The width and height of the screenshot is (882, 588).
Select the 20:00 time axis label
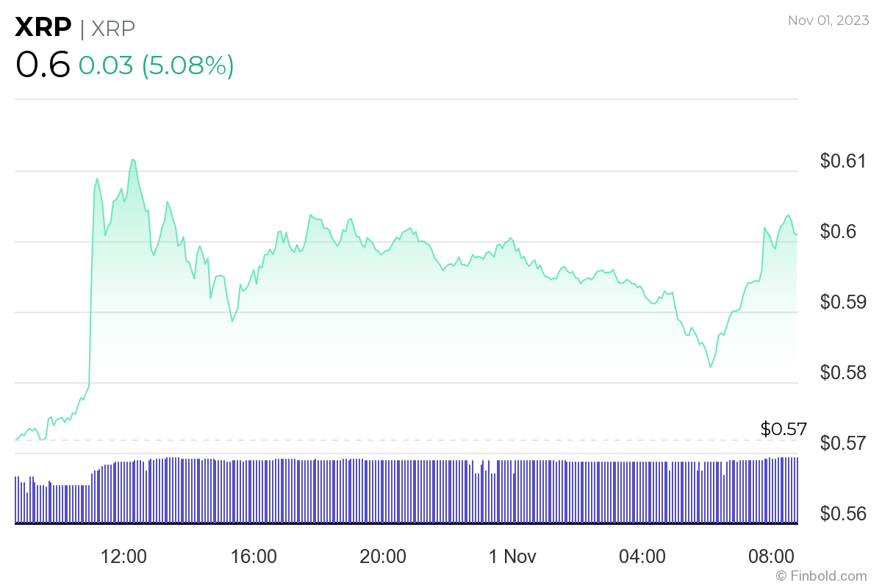(x=383, y=556)
